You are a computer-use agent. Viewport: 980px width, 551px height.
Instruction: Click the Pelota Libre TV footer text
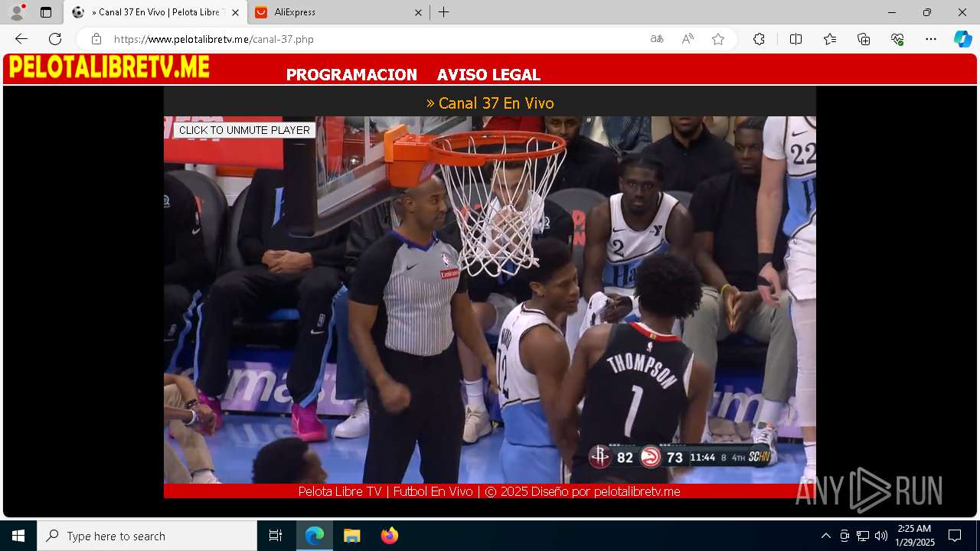tap(489, 491)
